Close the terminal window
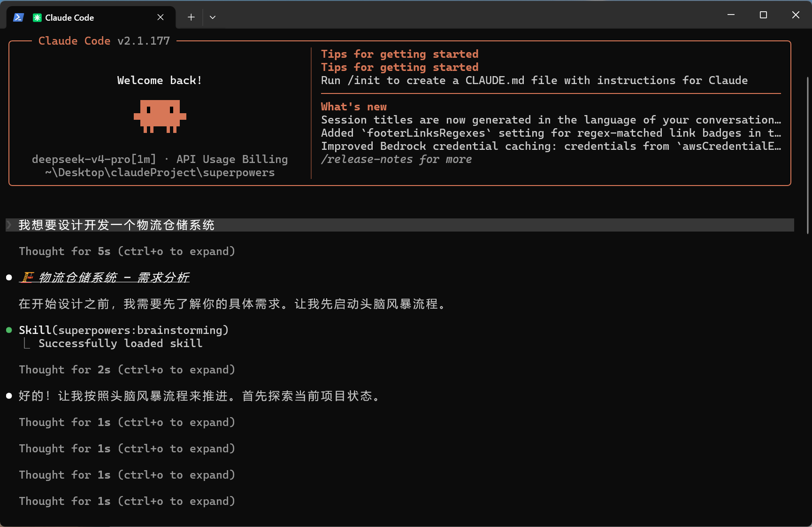812x527 pixels. click(x=796, y=15)
